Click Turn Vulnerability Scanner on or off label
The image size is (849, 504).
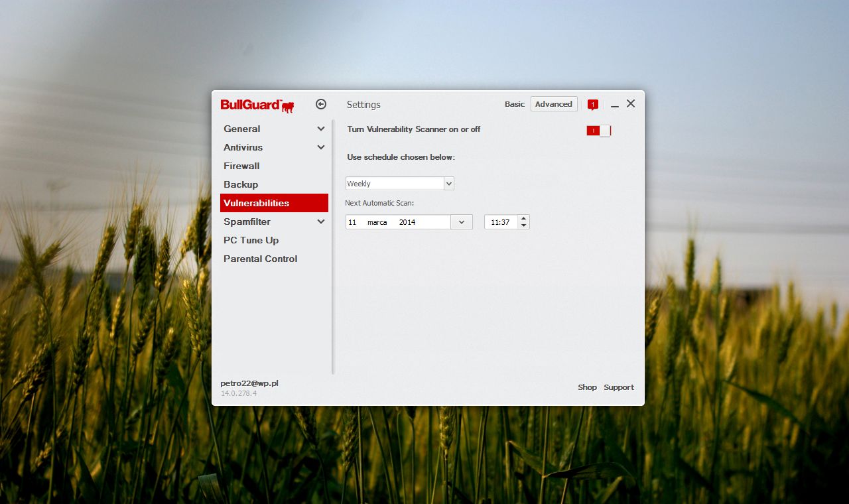(414, 129)
